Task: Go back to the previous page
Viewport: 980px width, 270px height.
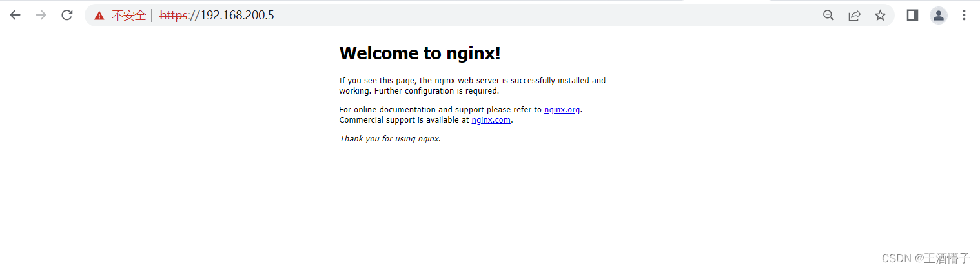Action: (15, 16)
